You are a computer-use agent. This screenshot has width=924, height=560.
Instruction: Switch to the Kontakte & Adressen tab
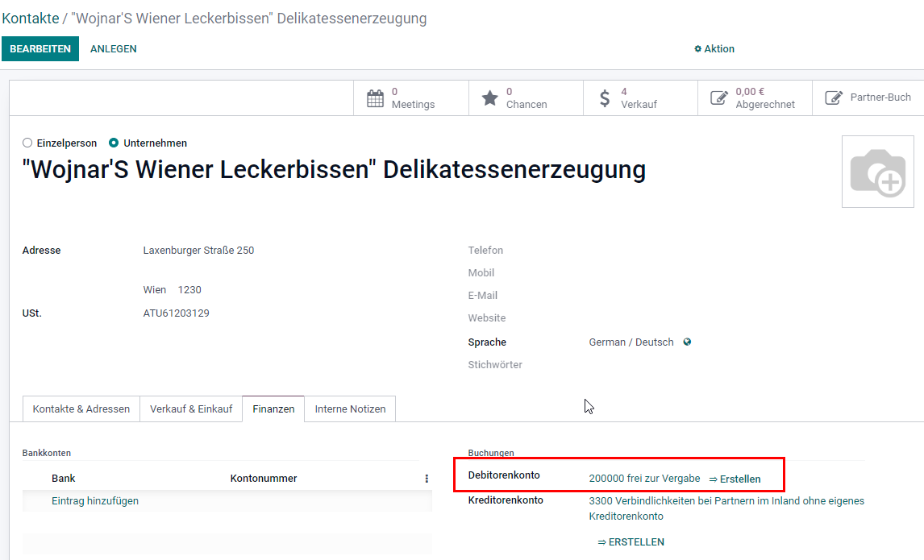[x=81, y=409]
